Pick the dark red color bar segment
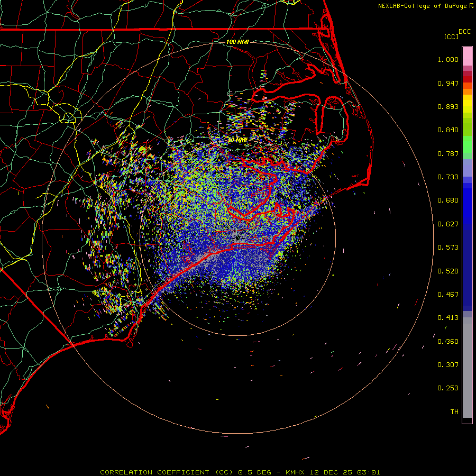 tap(467, 79)
